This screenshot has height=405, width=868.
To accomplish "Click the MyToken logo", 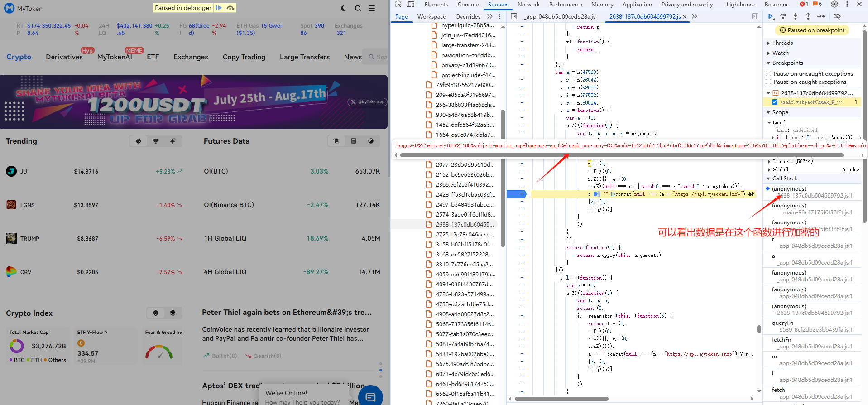I will (23, 8).
